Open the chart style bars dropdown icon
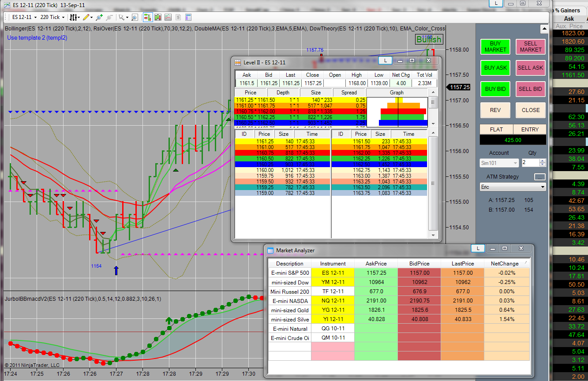Viewport: 588px width, 381px height. click(75, 17)
